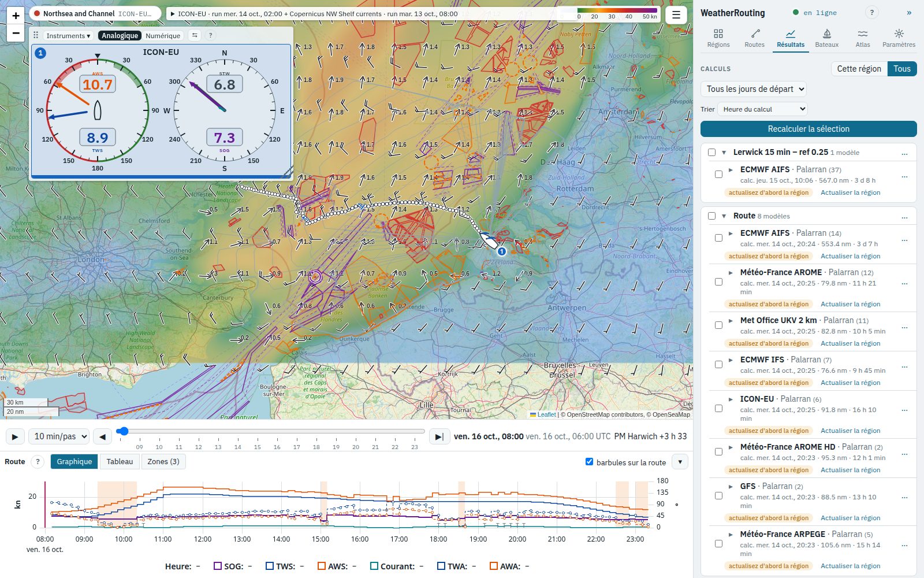Collapse the WeatherRouting sidebar

(909, 13)
